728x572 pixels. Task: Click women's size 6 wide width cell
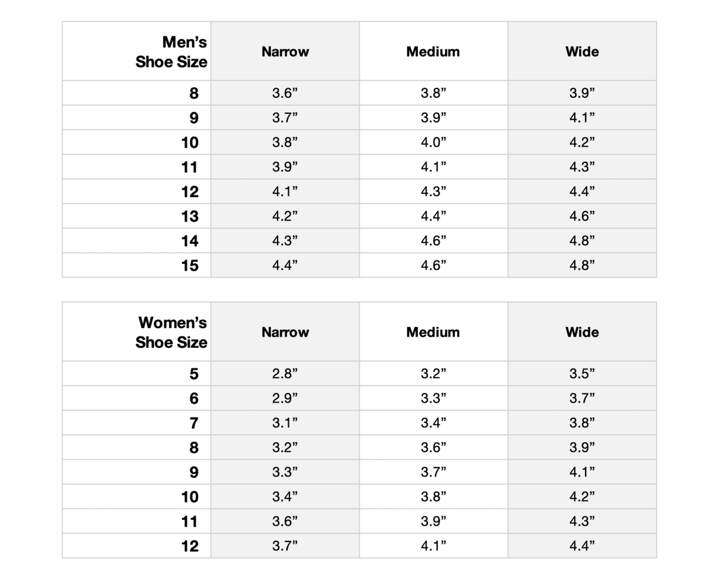pyautogui.click(x=582, y=398)
